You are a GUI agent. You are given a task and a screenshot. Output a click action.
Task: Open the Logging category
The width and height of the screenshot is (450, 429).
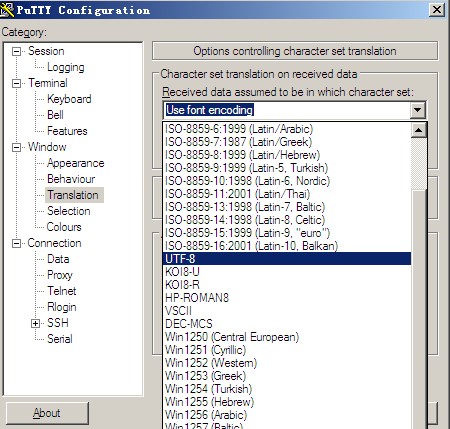pyautogui.click(x=66, y=67)
